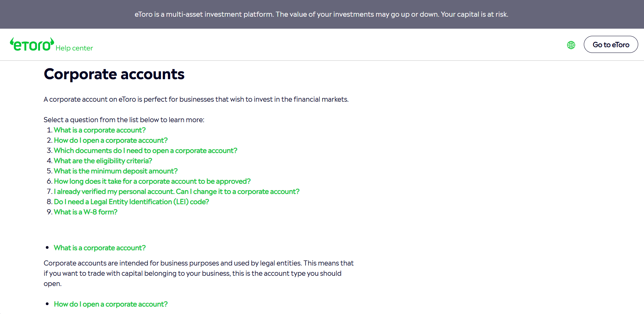Open 'What is the minimum deposit amount?'

pyautogui.click(x=116, y=171)
